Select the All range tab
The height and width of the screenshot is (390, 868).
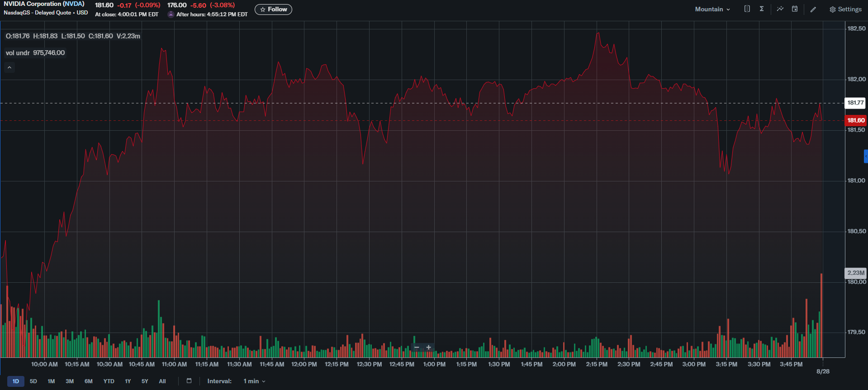click(x=162, y=381)
